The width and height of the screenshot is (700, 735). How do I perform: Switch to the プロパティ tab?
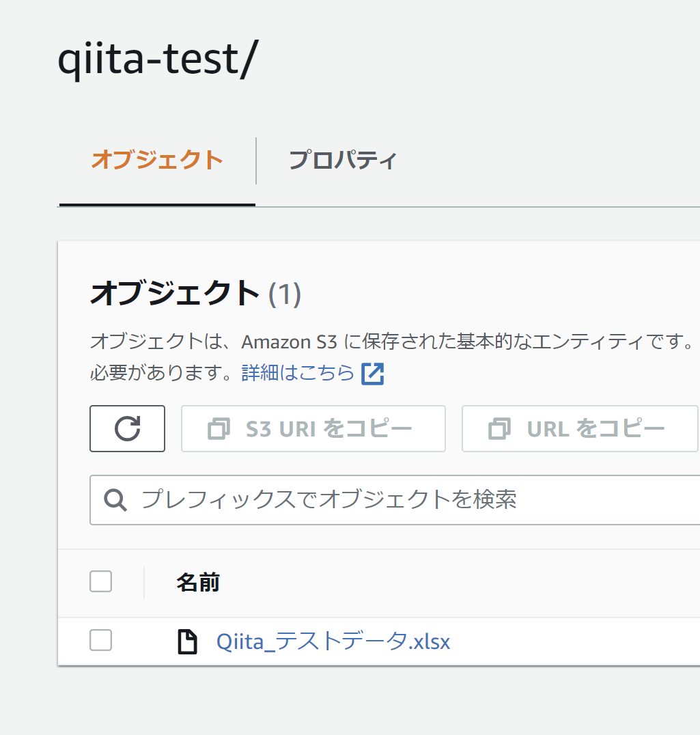(x=344, y=158)
